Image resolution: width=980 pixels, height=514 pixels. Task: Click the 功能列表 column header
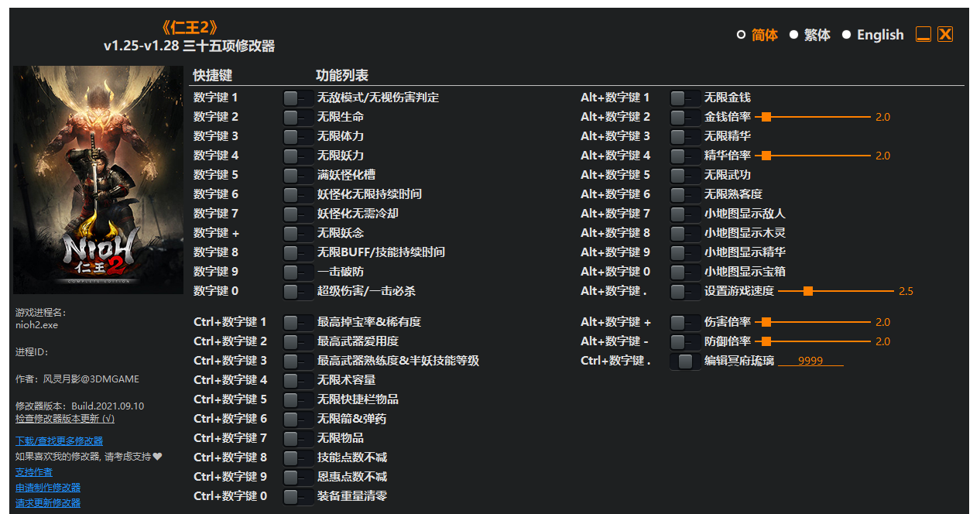pyautogui.click(x=342, y=75)
